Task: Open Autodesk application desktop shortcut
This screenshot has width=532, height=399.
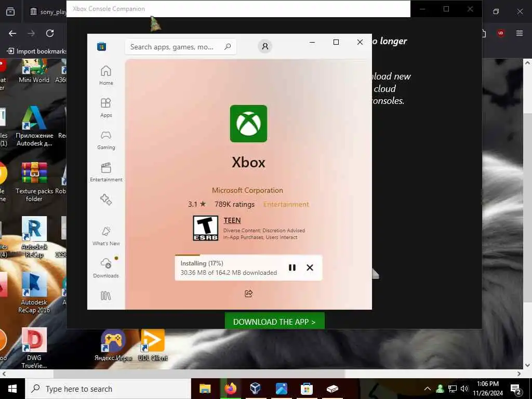Action: [x=34, y=126]
